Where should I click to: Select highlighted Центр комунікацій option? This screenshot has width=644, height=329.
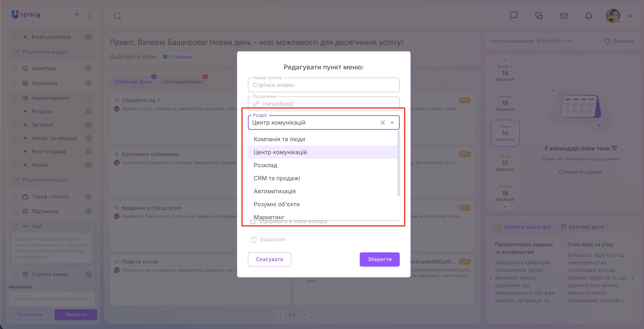pyautogui.click(x=323, y=152)
